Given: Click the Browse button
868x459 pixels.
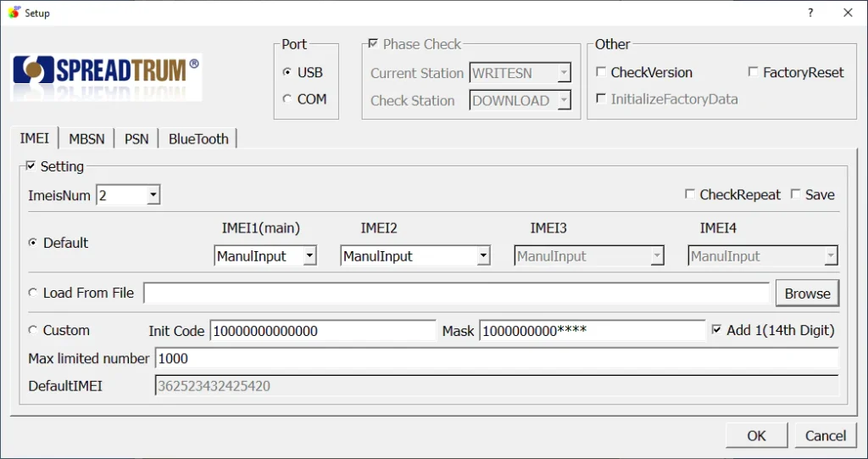Looking at the screenshot, I should click(807, 294).
